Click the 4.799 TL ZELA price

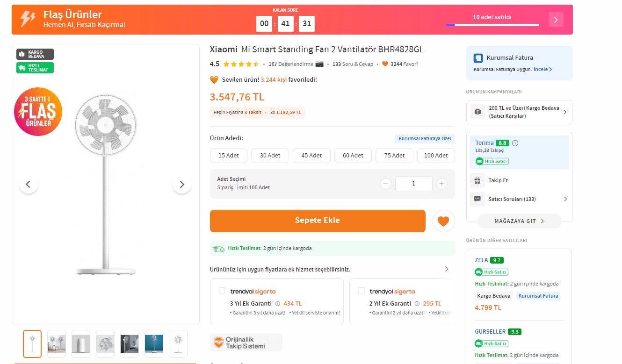coord(488,308)
